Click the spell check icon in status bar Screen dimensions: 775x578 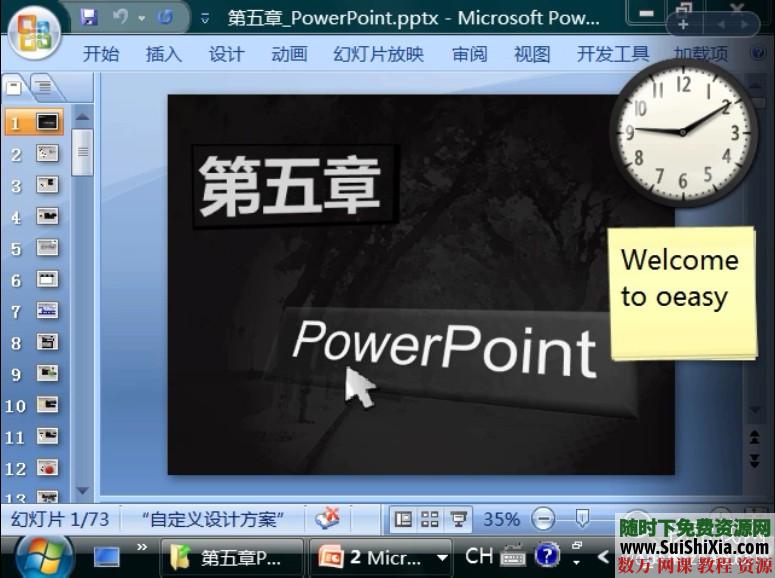click(x=328, y=518)
